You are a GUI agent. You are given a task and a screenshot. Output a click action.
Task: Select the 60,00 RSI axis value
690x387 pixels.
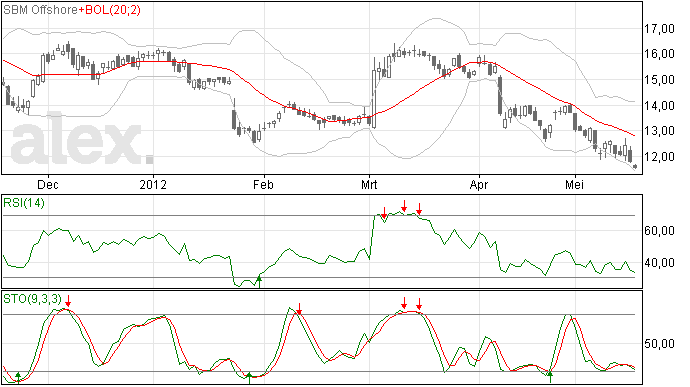click(x=659, y=231)
